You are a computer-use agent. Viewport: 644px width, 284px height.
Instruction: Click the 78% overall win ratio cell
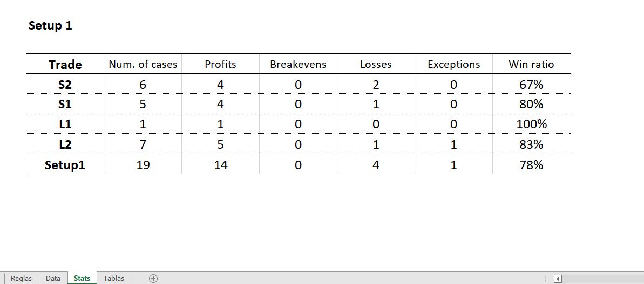pyautogui.click(x=531, y=165)
